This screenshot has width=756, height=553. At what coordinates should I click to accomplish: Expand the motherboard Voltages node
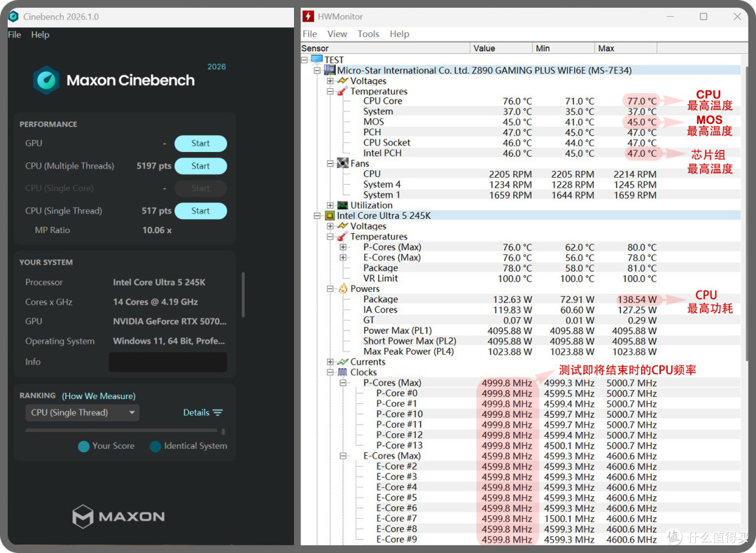click(330, 81)
